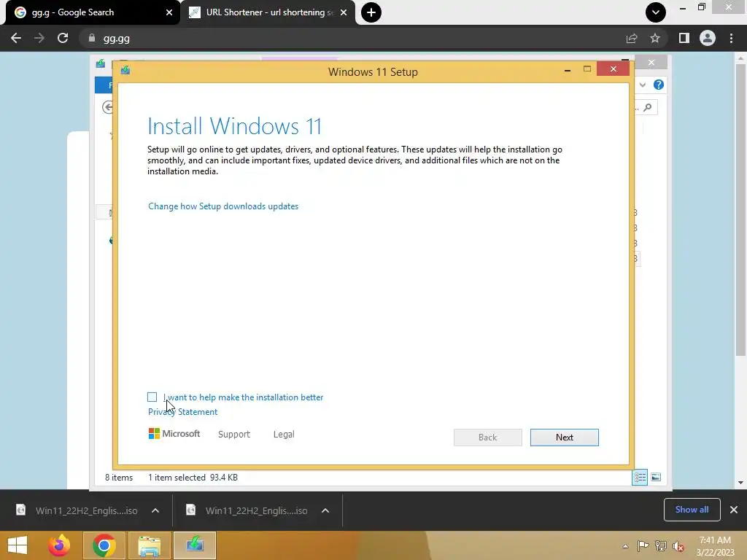Open File Explorer from the taskbar
This screenshot has height=560, width=747.
[x=149, y=545]
